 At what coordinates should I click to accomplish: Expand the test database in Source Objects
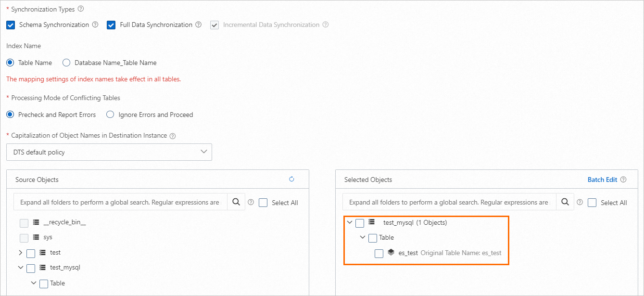(x=20, y=253)
